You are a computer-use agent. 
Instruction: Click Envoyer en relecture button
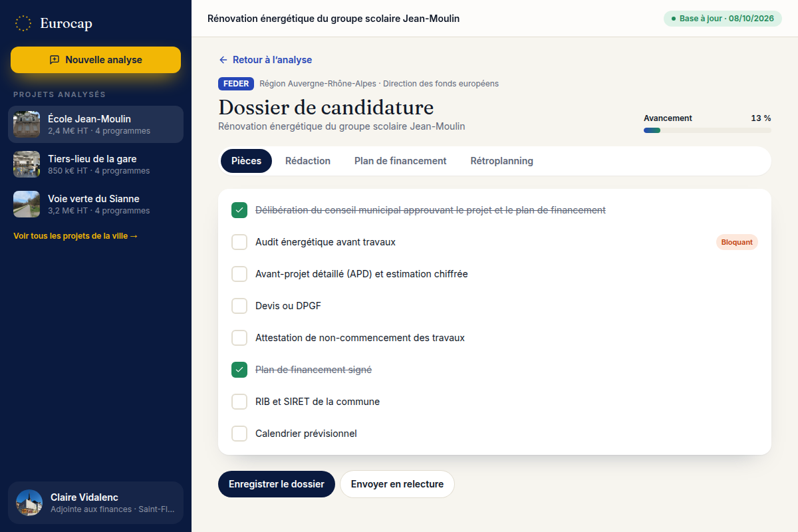click(397, 484)
